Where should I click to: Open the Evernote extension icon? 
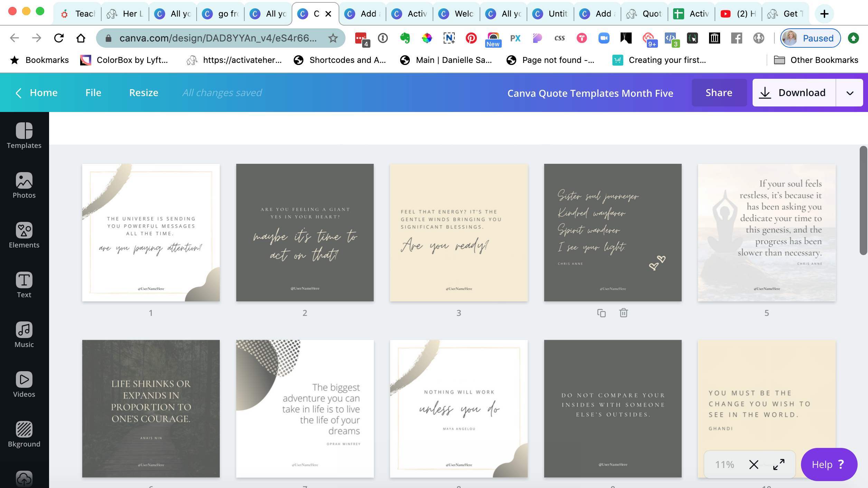pos(405,38)
